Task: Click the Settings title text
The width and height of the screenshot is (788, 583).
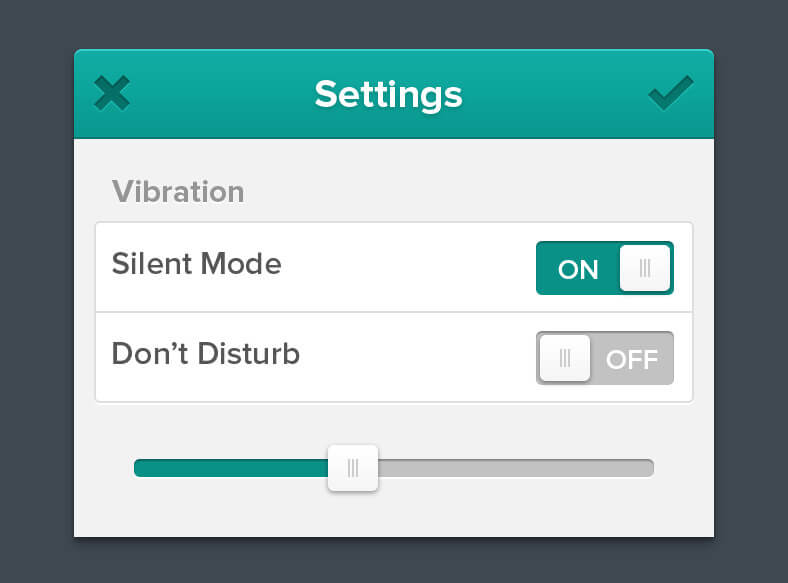Action: pyautogui.click(x=388, y=94)
